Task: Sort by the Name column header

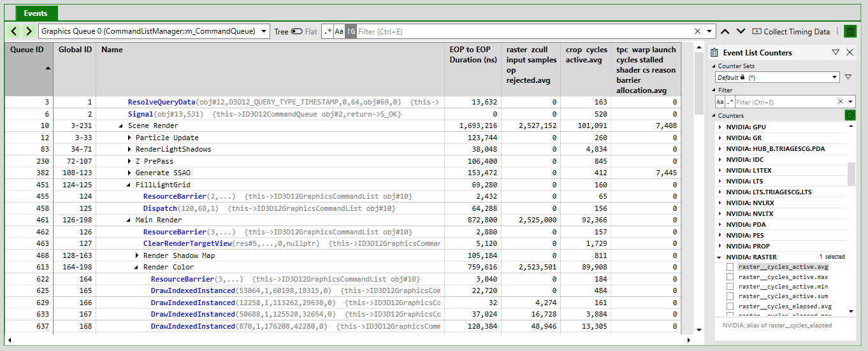Action: [x=270, y=69]
